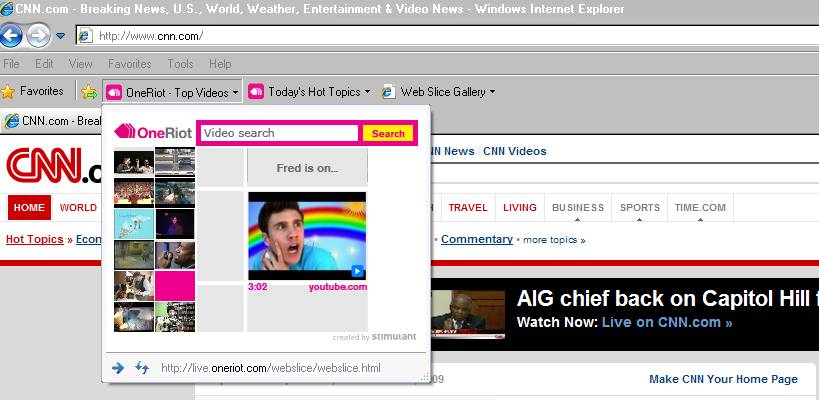819x400 pixels.
Task: Click the 'Live on CNN.com »' link
Action: point(667,322)
